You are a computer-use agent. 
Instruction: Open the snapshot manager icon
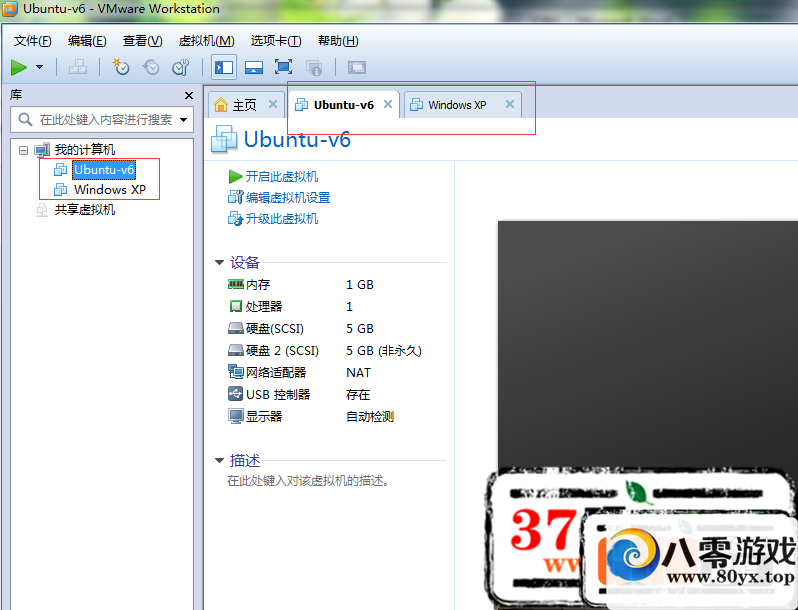[181, 67]
